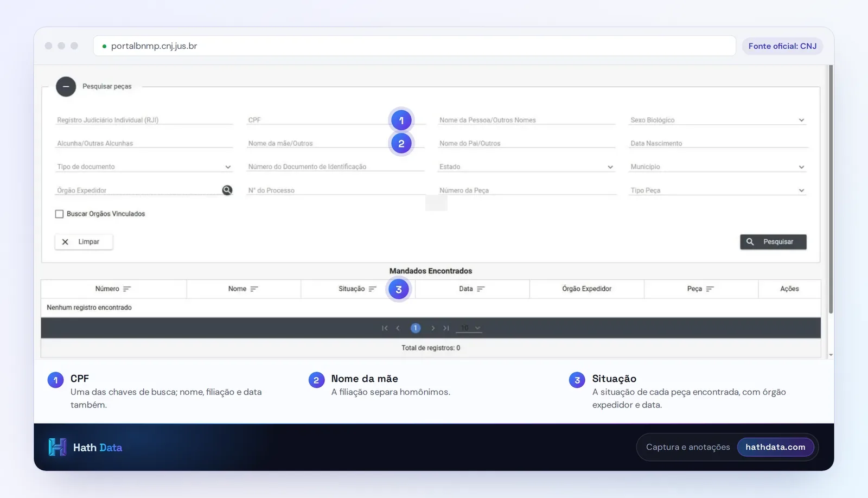This screenshot has width=868, height=498.
Task: Focus the Data Nascimento field
Action: click(x=719, y=143)
